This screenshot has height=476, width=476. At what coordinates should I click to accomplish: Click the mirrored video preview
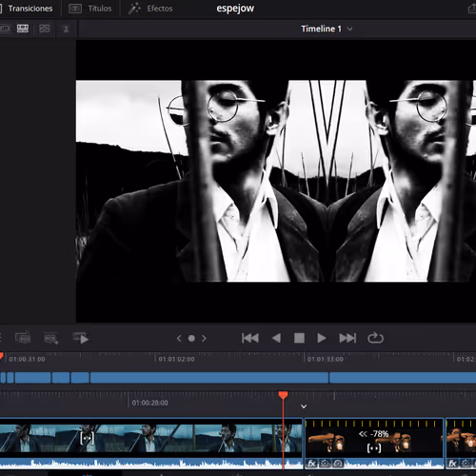276,181
